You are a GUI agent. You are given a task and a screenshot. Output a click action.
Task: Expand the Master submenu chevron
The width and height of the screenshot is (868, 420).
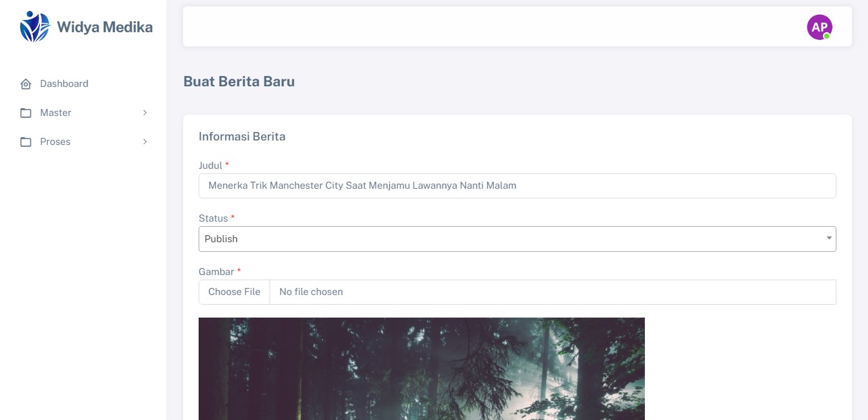tap(145, 113)
